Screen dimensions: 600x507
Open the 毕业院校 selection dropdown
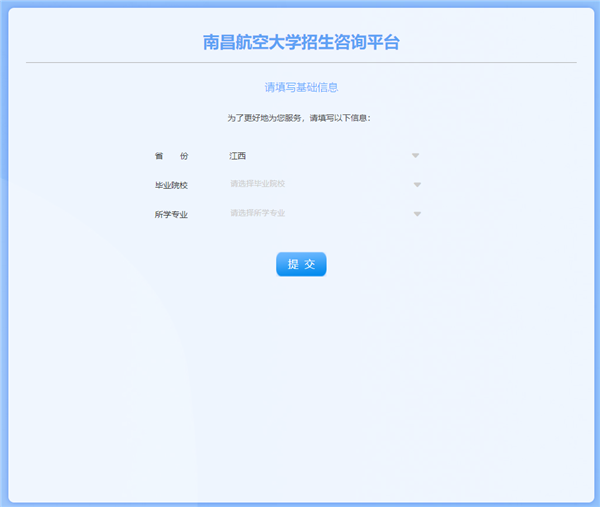[324, 184]
